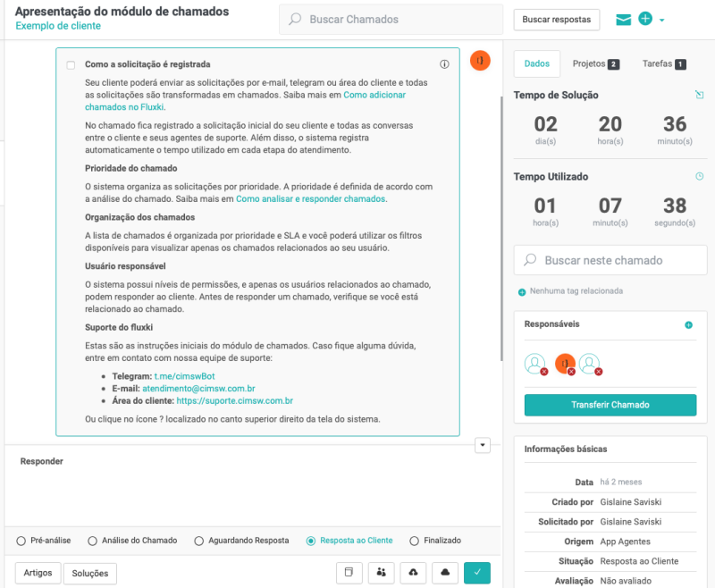715x588 pixels.
Task: Open the 'Como analisar e responder chamados' link
Action: 310,198
